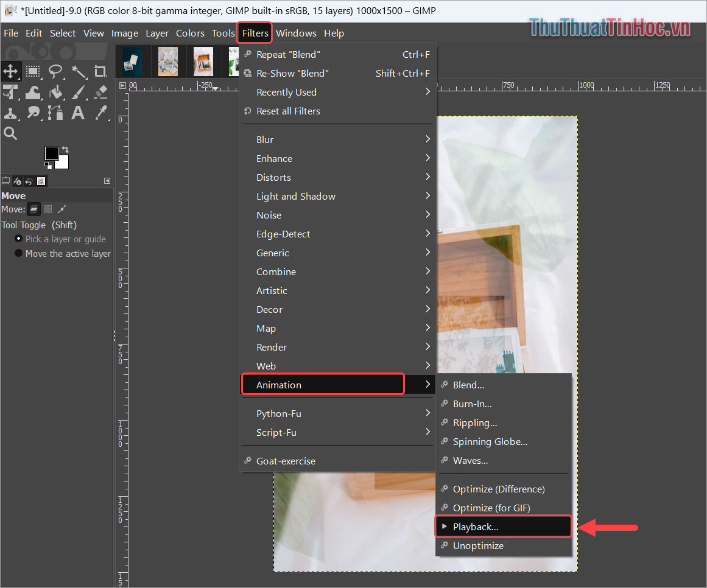This screenshot has height=588, width=707.
Task: Reset colors to default black and white
Action: click(x=47, y=166)
